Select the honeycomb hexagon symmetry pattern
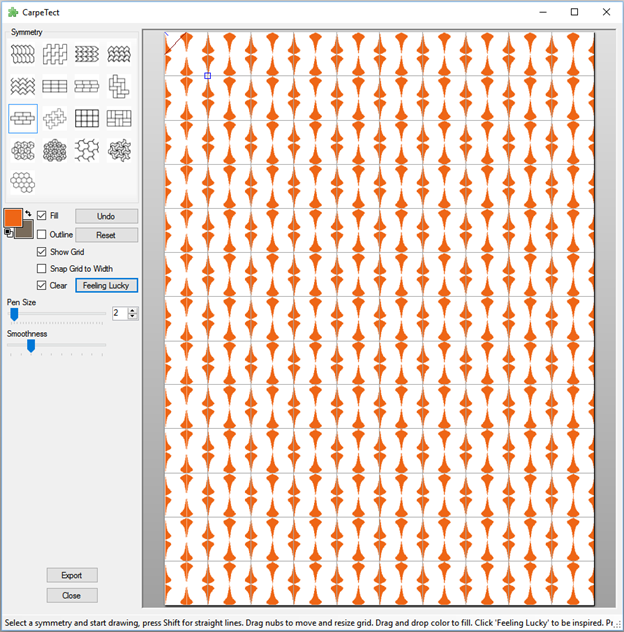624x632 pixels. tap(22, 183)
